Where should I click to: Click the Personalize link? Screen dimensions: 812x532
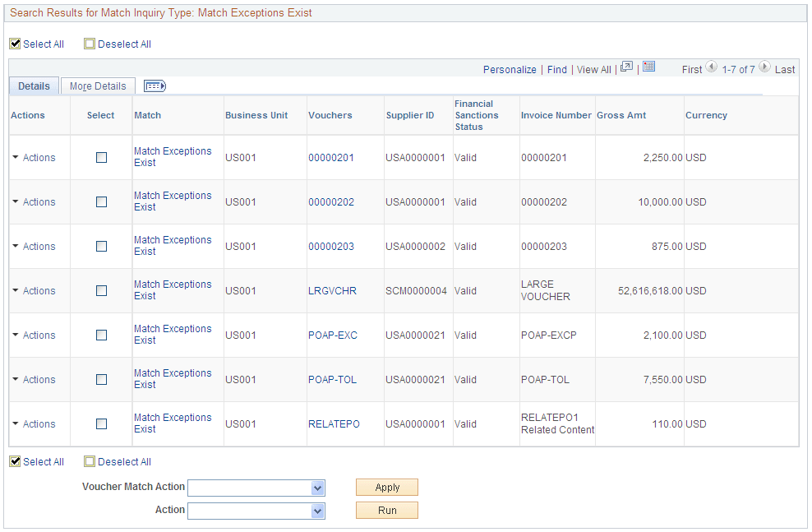coord(510,69)
